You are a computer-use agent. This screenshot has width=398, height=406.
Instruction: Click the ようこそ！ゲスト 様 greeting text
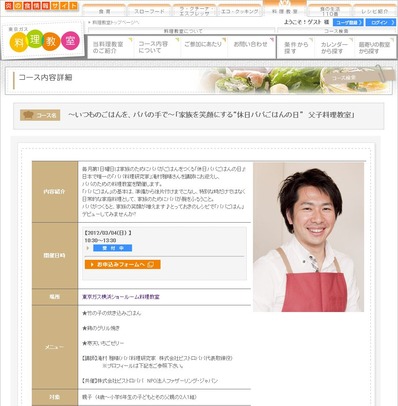[x=306, y=22]
